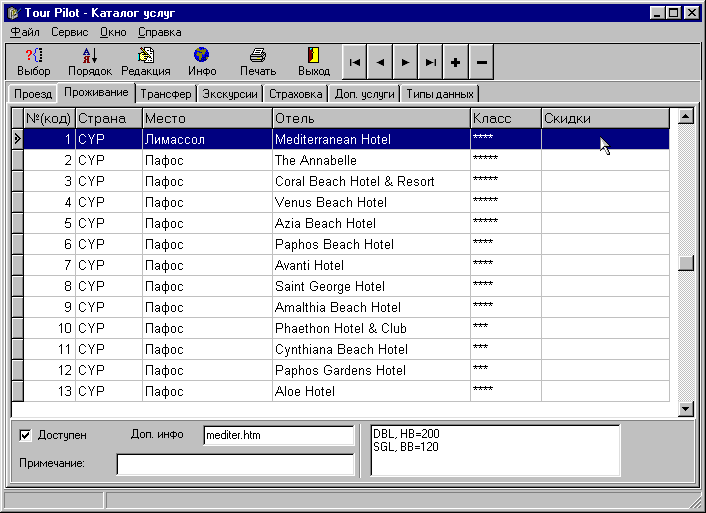Select the Azia Beach Hotel cell
The image size is (706, 513).
371,223
